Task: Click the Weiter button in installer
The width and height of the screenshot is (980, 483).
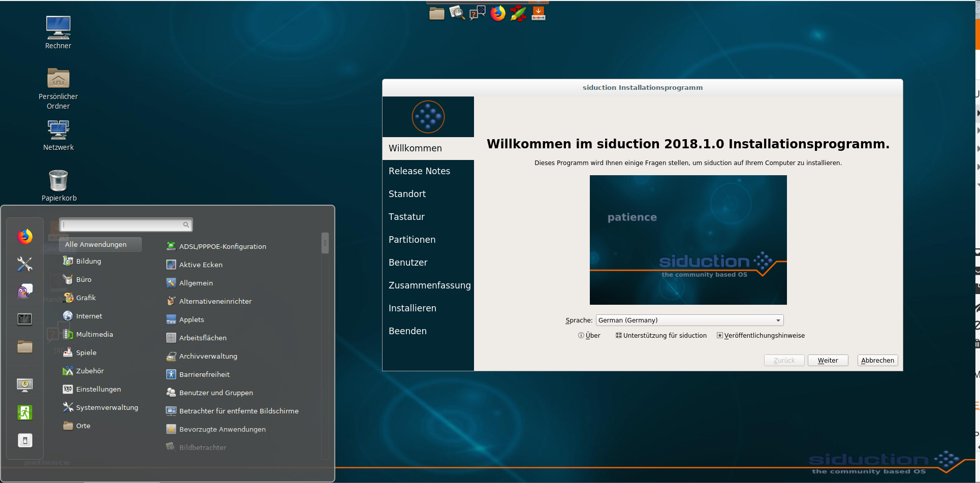Action: [828, 360]
